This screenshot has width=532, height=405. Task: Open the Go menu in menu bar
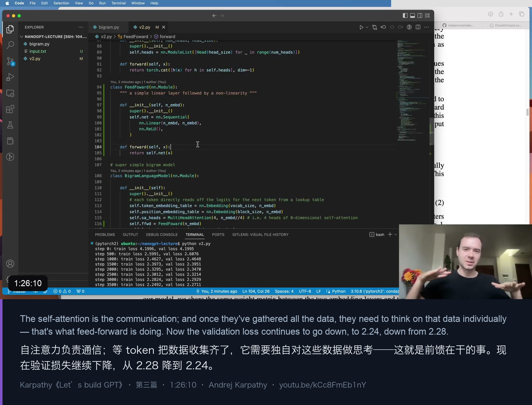[91, 3]
